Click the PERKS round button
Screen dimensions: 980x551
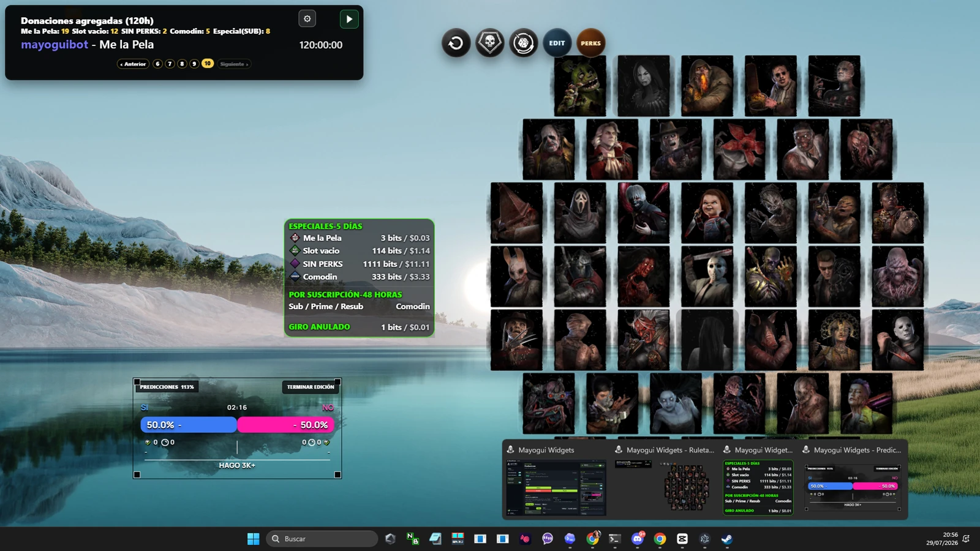(x=590, y=43)
